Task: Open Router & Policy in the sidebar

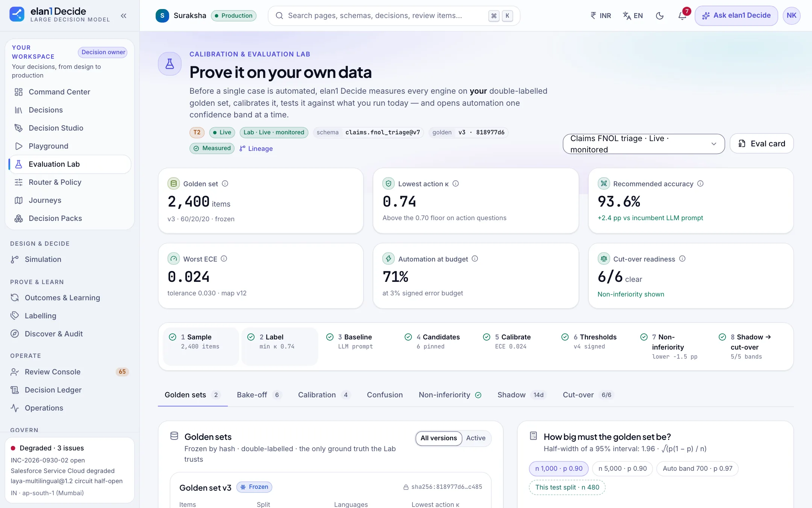Action: 70,182
